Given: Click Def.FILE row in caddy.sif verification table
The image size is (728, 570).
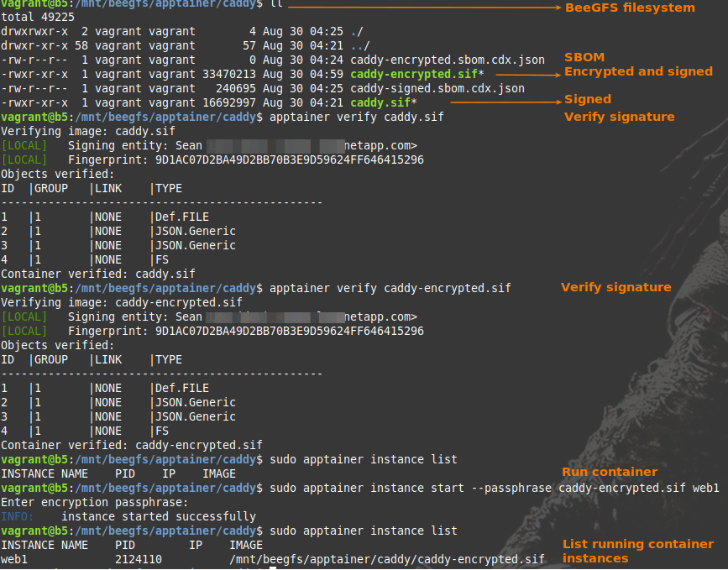Looking at the screenshot, I should tap(105, 217).
